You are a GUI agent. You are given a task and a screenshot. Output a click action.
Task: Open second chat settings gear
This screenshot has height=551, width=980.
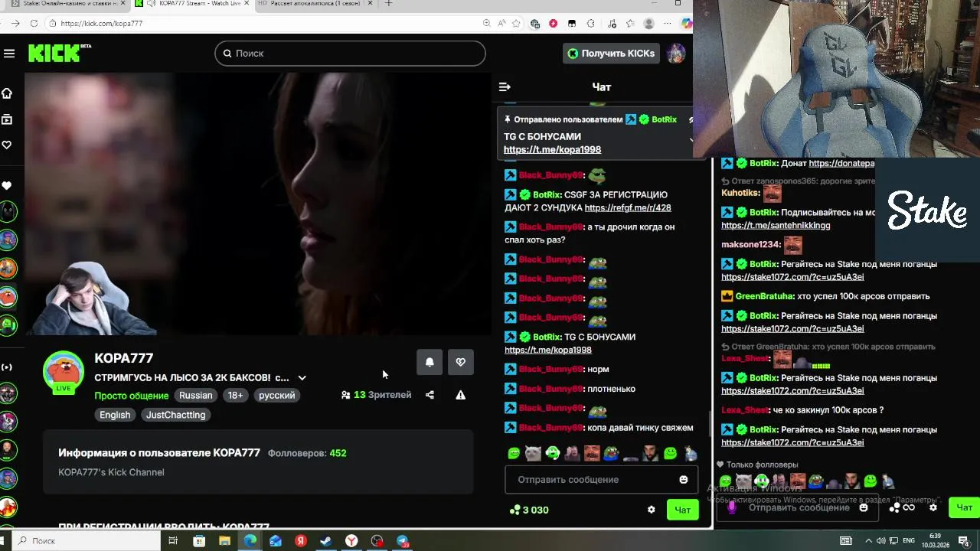933,507
